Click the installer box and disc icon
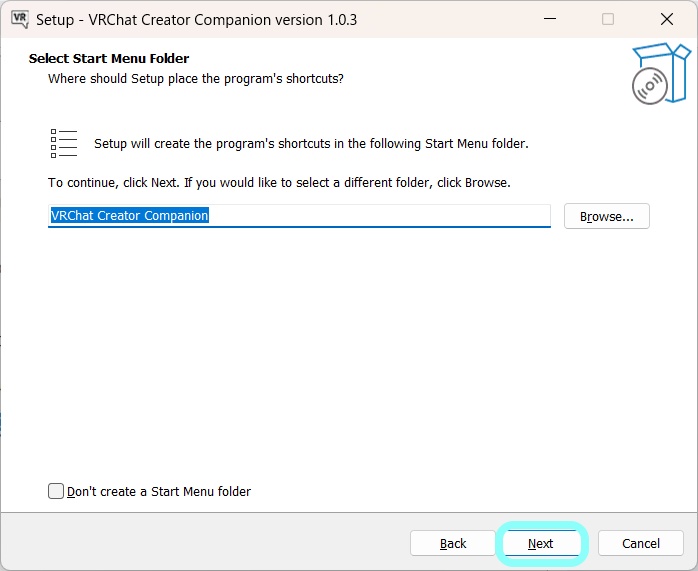This screenshot has width=698, height=571. [x=661, y=74]
